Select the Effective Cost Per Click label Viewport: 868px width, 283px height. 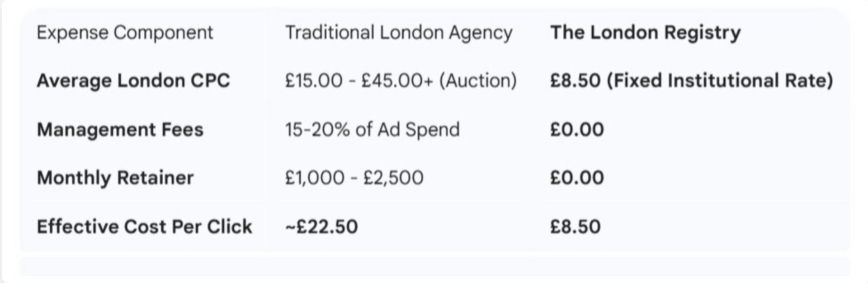(x=144, y=227)
